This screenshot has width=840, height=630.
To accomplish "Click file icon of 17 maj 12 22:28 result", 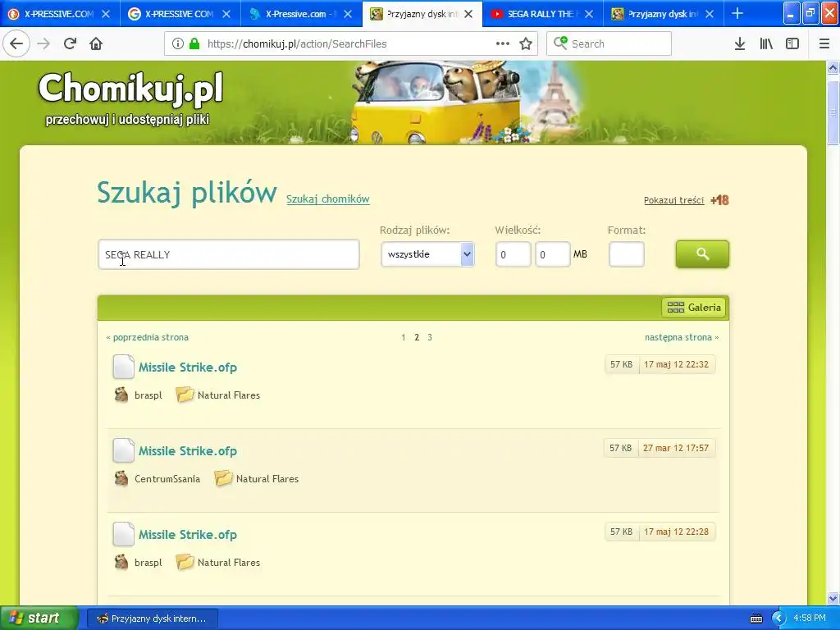I will [x=123, y=534].
